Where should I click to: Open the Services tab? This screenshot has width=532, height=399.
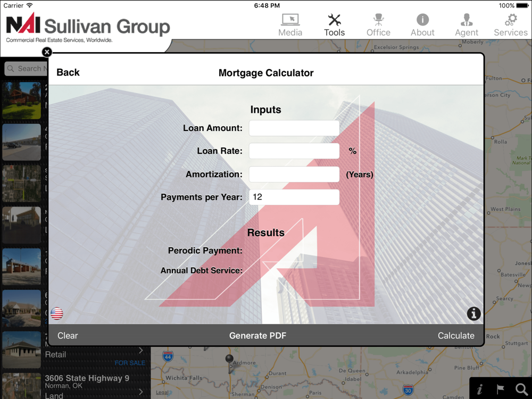click(x=511, y=25)
